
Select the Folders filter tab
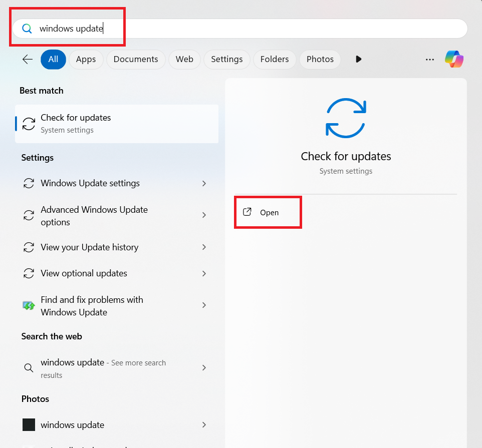[274, 59]
